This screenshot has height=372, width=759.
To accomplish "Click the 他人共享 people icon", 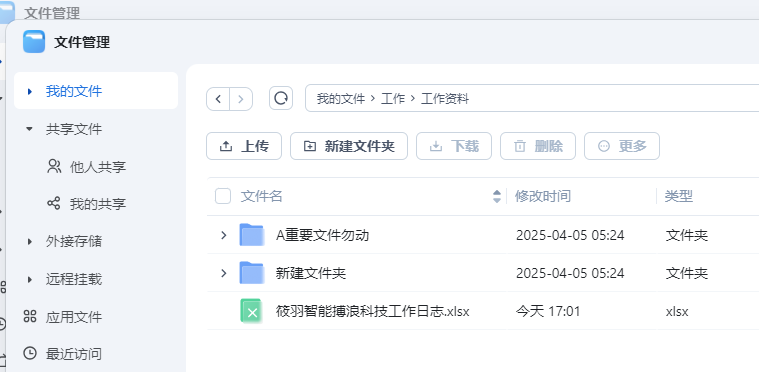I will pos(54,167).
